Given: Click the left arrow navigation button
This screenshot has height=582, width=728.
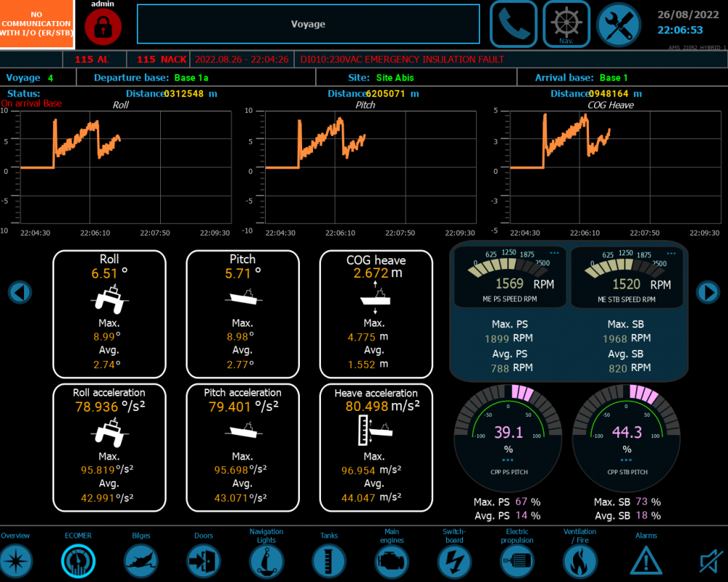Looking at the screenshot, I should pos(20,292).
